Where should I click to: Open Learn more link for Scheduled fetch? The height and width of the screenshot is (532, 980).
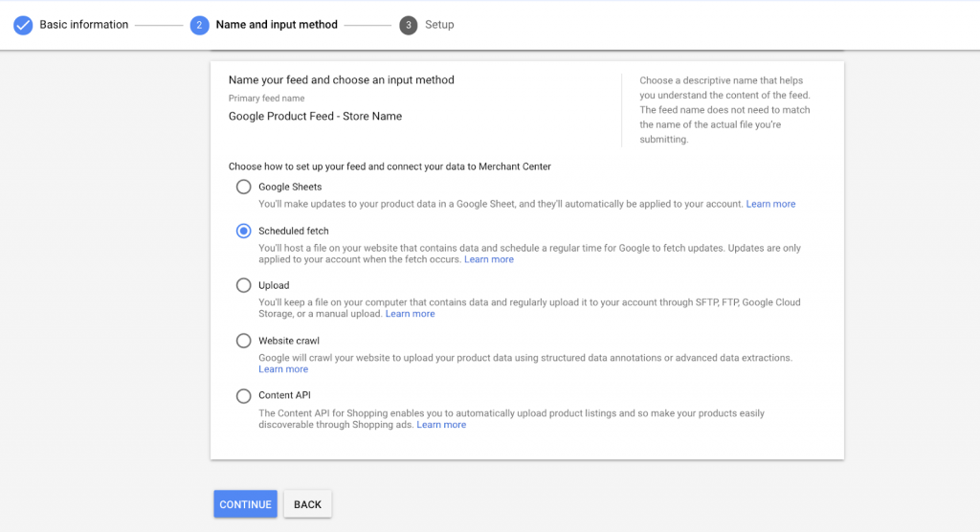pyautogui.click(x=489, y=259)
